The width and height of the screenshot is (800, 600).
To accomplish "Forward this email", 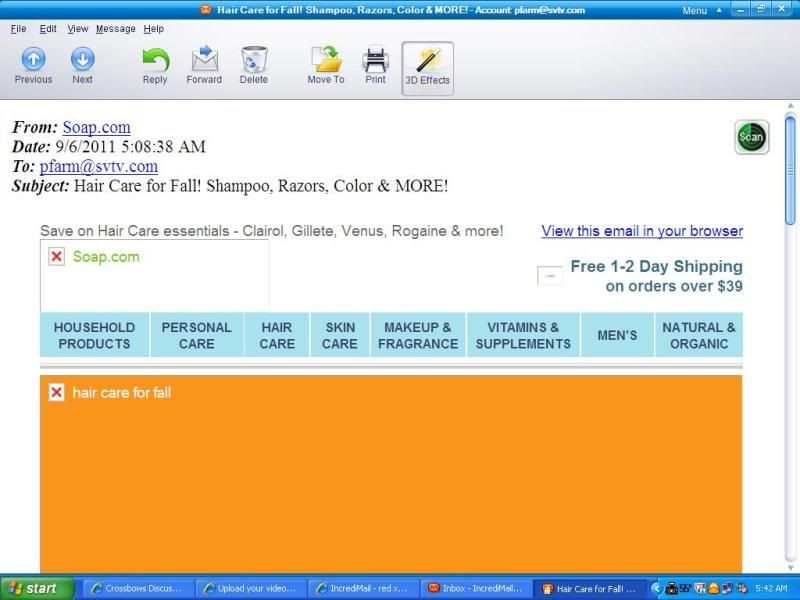I will point(204,66).
